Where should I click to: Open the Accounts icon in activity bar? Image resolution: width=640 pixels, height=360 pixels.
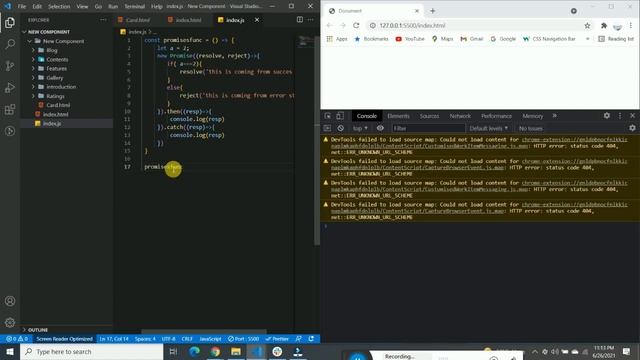[10, 301]
